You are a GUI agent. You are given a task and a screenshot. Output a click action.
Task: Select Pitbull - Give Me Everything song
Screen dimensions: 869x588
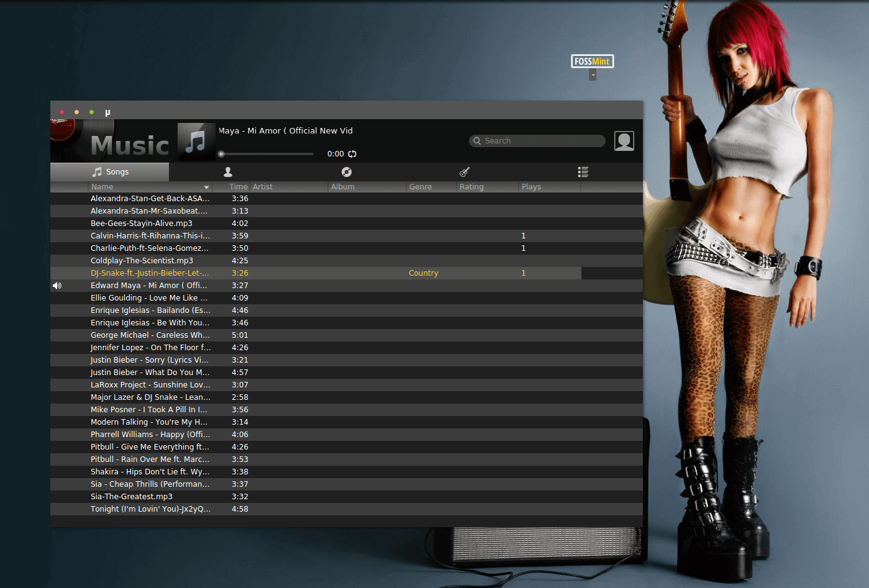click(x=150, y=447)
